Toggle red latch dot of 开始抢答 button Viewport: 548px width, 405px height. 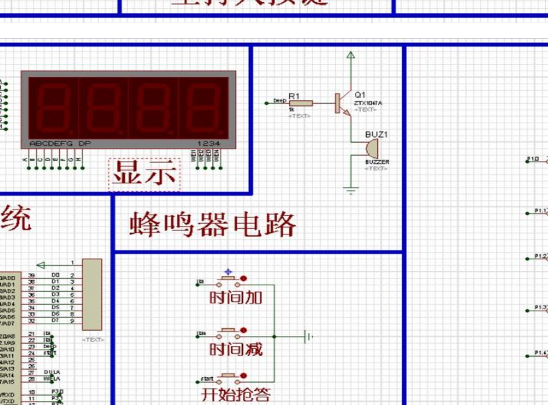(x=244, y=376)
